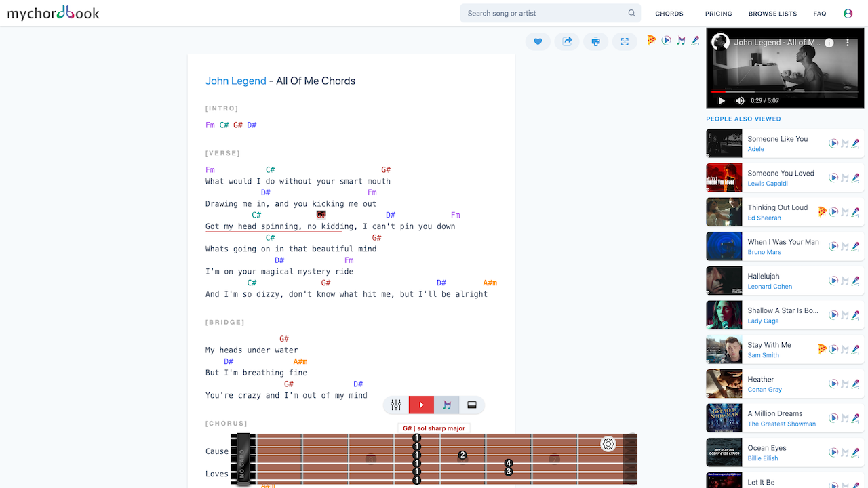This screenshot has width=868, height=488.
Task: Toggle the fretboard panel display button
Action: pos(472,405)
